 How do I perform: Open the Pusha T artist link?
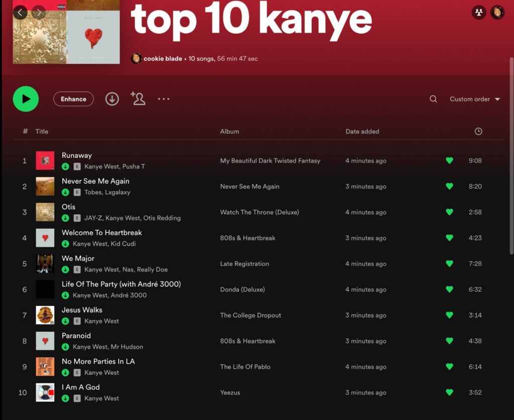click(x=134, y=167)
